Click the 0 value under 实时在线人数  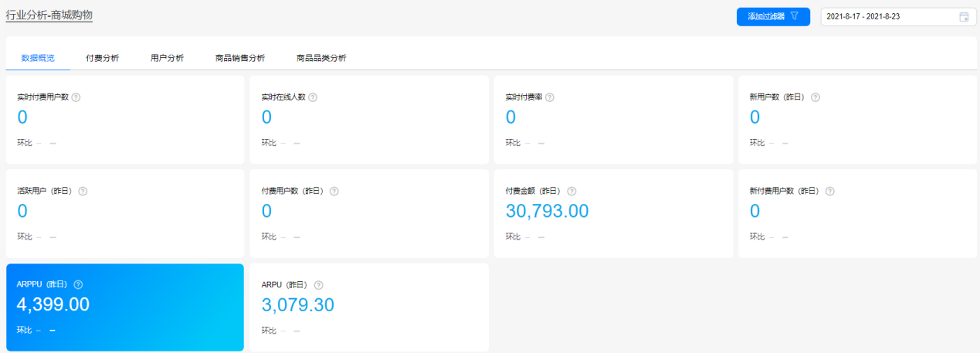[x=266, y=117]
